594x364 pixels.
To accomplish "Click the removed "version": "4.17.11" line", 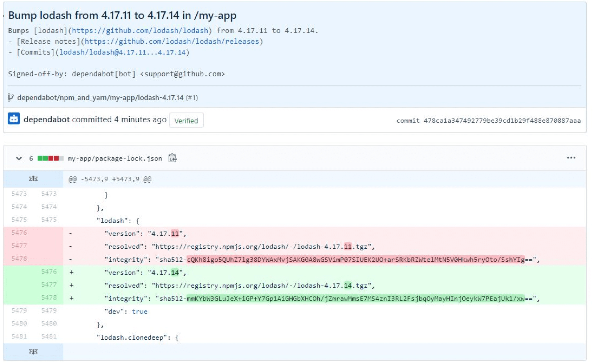I will [x=324, y=233].
